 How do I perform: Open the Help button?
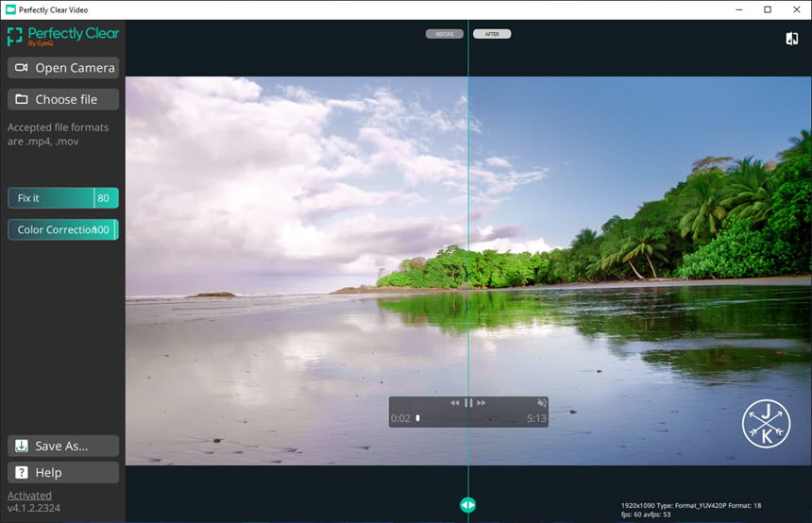click(63, 473)
